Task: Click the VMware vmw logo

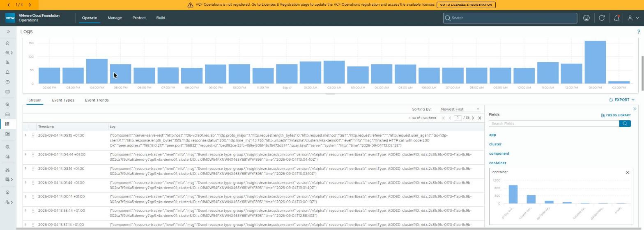Action: (x=10, y=18)
